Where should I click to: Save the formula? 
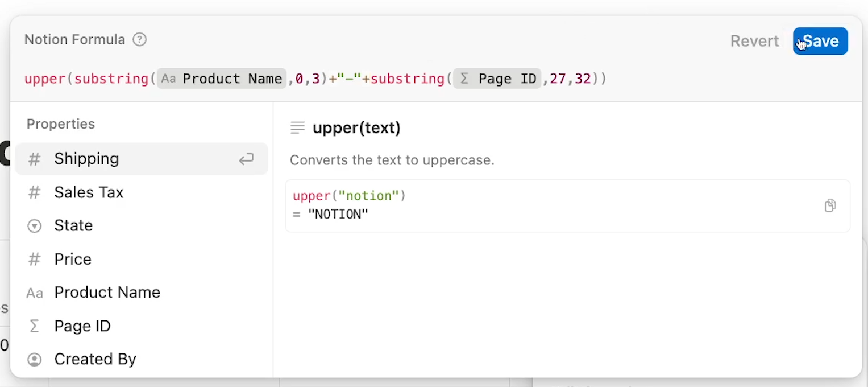point(820,41)
